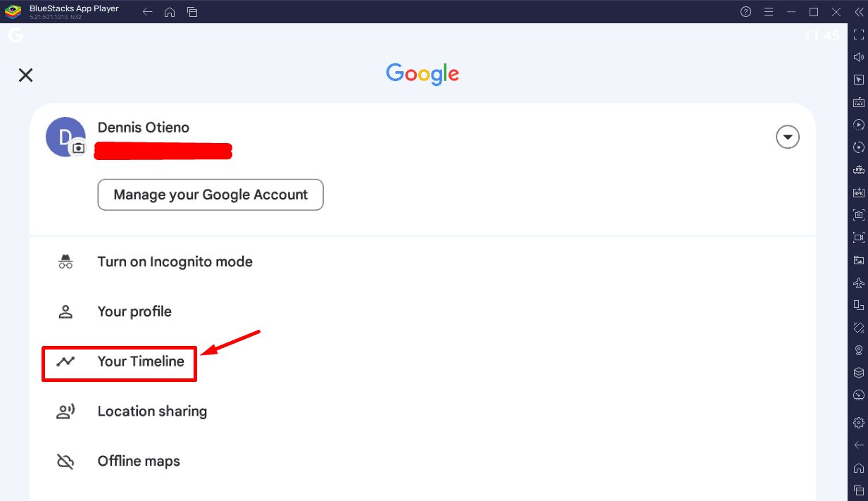Go to BlueStacks home from the title bar
868x501 pixels.
tap(170, 12)
